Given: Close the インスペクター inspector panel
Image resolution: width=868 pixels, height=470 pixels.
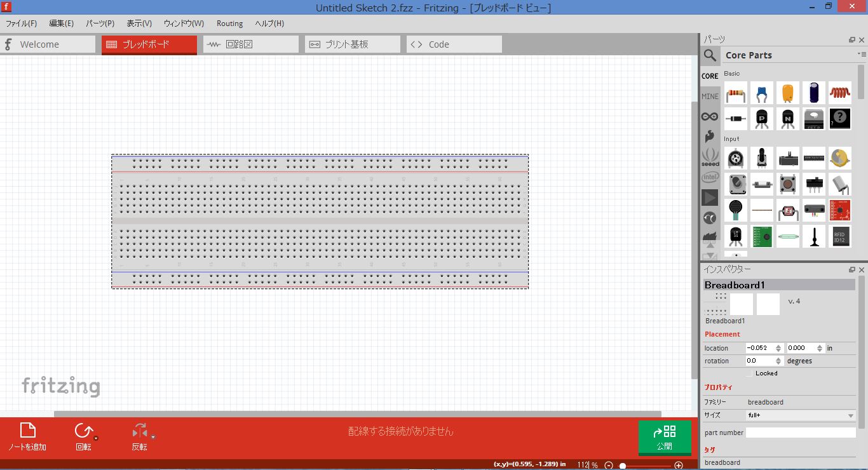Looking at the screenshot, I should (862, 269).
